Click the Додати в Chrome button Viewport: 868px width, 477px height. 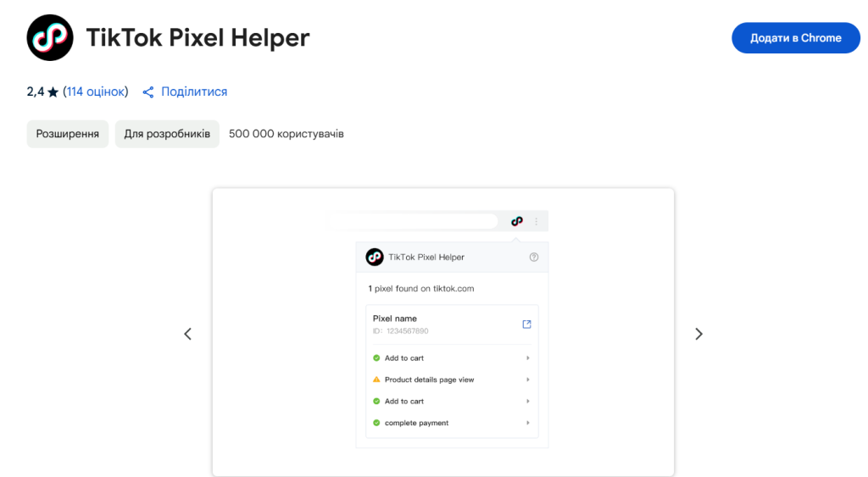[x=795, y=37]
